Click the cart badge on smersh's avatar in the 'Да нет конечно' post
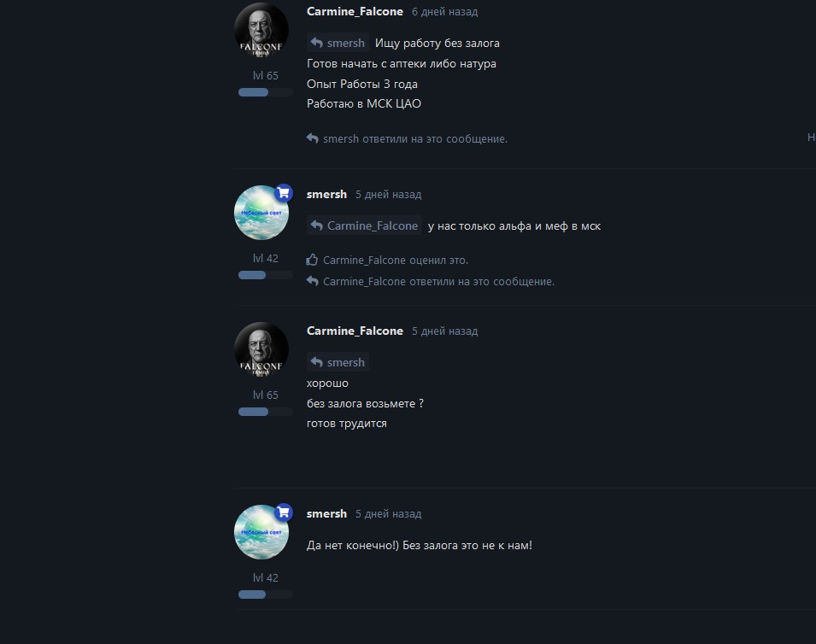 pyautogui.click(x=284, y=513)
